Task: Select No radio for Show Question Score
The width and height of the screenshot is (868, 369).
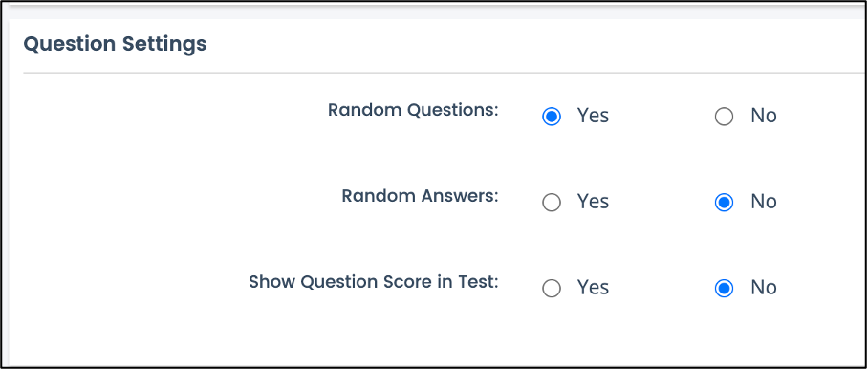Action: (x=724, y=289)
